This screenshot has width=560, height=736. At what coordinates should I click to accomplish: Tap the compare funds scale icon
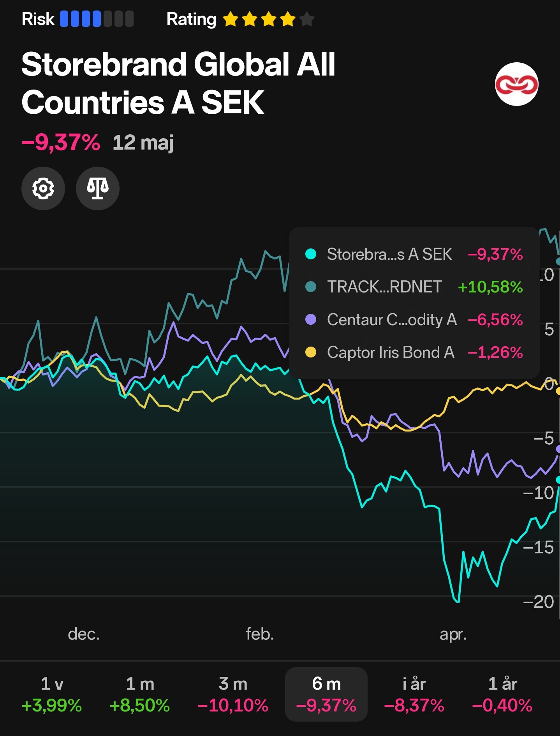(x=97, y=189)
